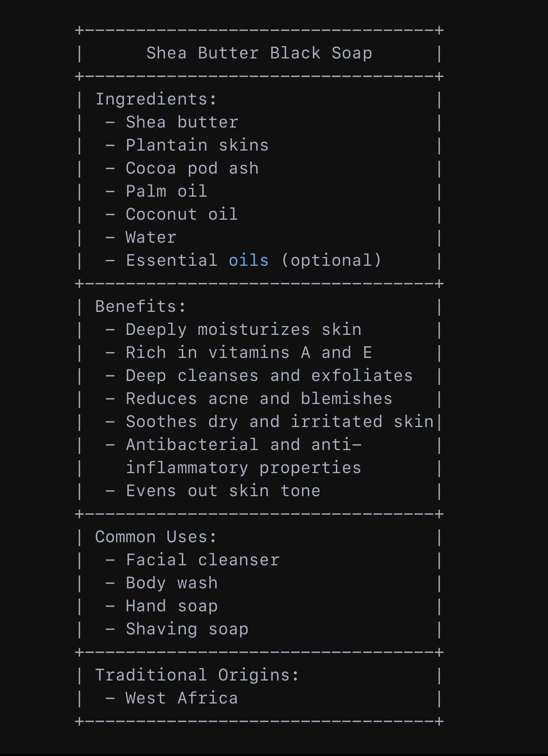This screenshot has height=756, width=548.
Task: Click the blue "oils" highlighted word
Action: click(248, 260)
